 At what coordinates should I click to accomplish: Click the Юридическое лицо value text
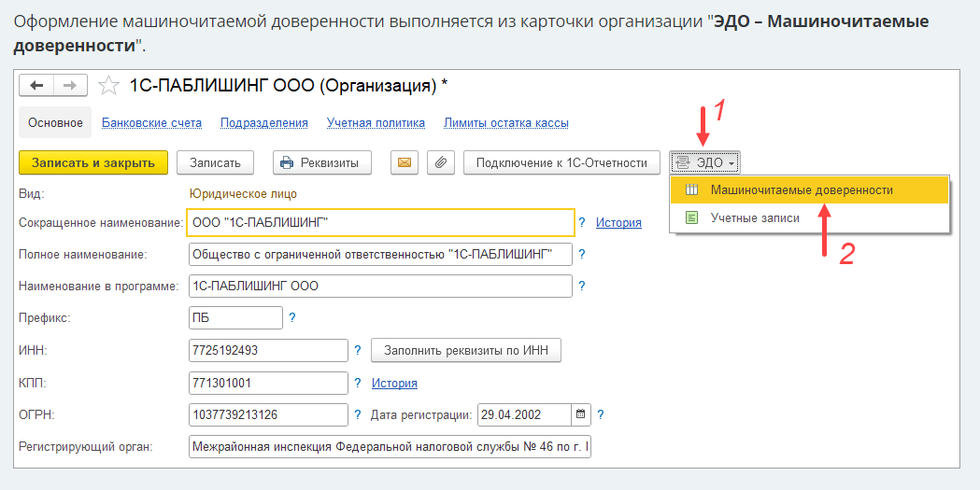(x=243, y=194)
